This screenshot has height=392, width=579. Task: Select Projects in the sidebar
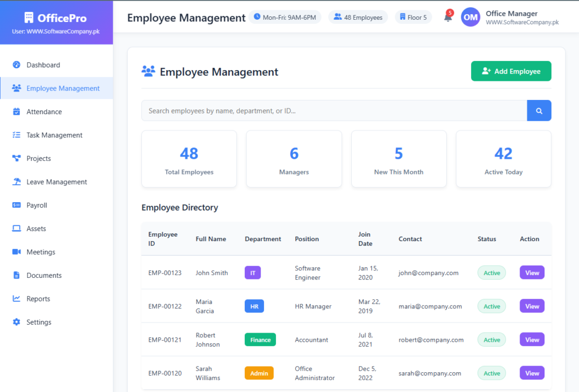pyautogui.click(x=38, y=159)
